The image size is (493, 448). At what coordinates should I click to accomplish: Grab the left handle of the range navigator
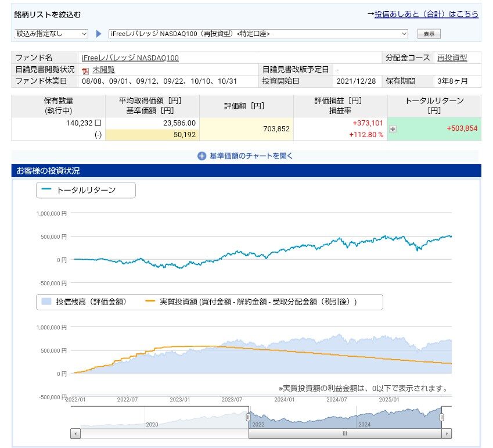[248, 417]
